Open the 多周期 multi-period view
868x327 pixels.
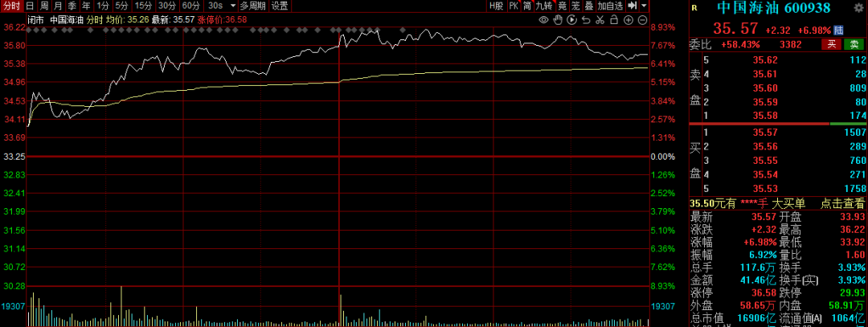click(252, 6)
